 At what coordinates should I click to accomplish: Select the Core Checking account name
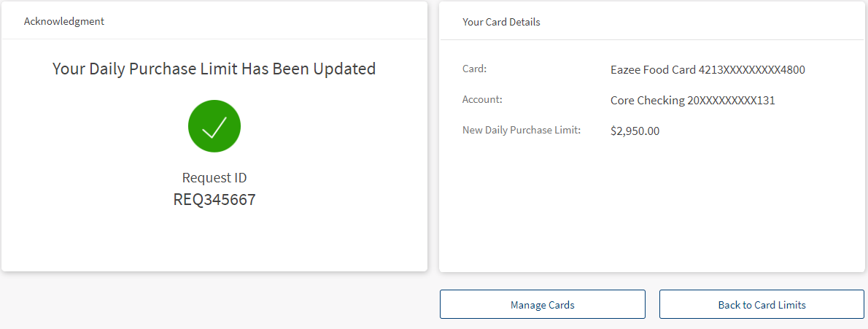[648, 101]
